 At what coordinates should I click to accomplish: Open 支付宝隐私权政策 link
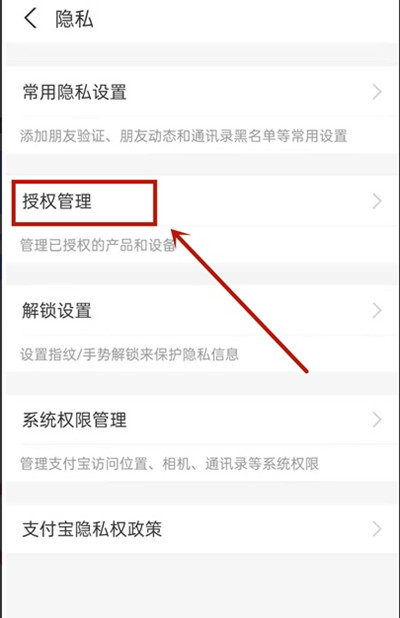click(202, 529)
